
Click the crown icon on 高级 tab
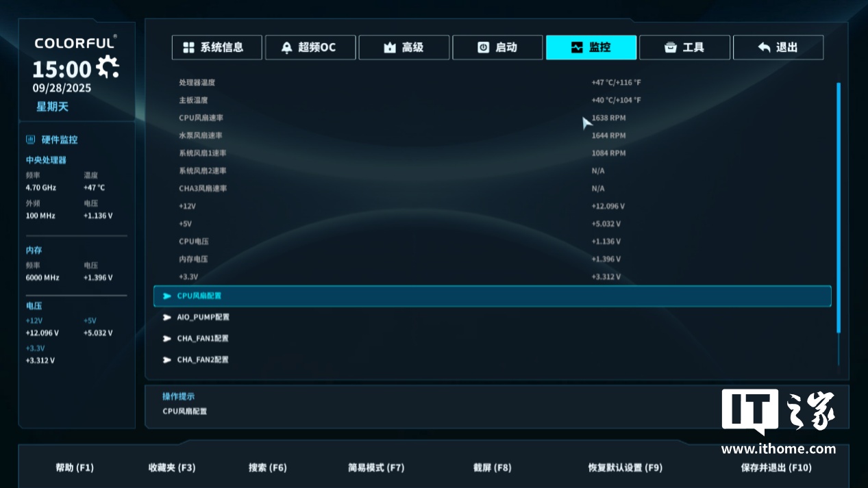tap(390, 48)
